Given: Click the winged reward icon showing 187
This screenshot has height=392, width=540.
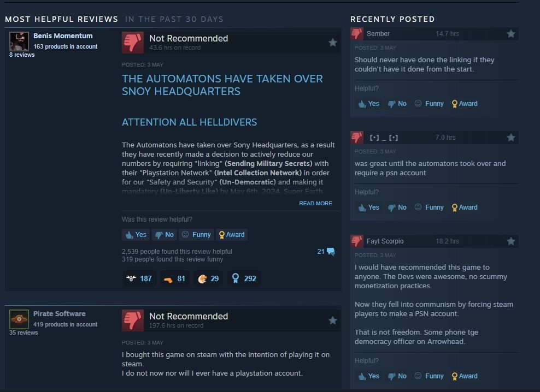Looking at the screenshot, I should click(139, 278).
